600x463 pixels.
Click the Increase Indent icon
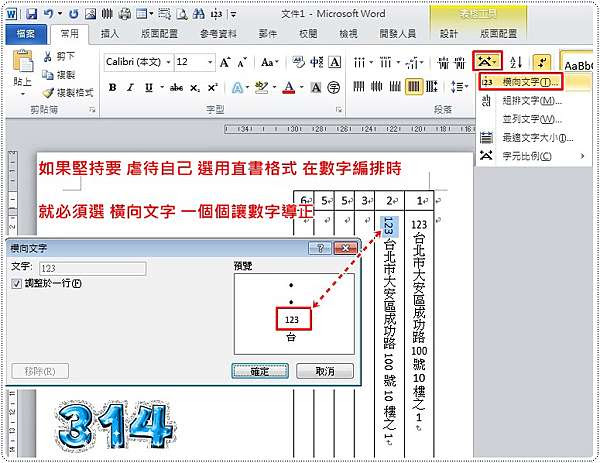460,62
